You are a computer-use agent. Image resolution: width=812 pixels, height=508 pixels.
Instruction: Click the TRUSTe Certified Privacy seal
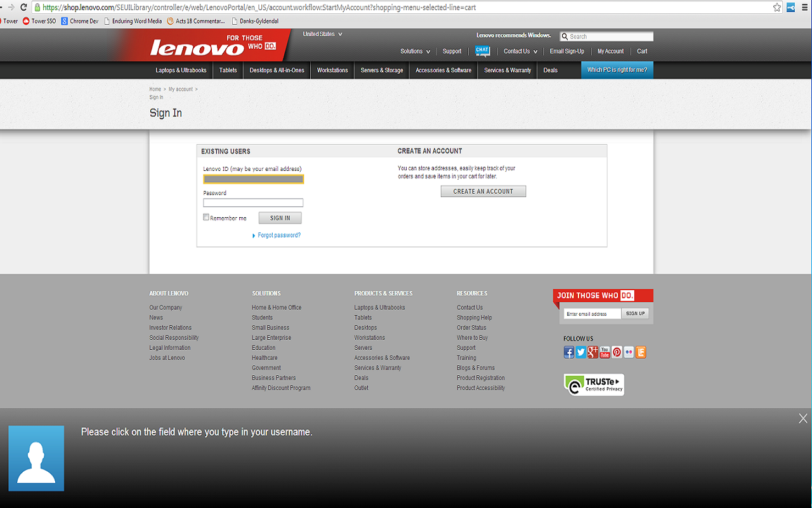[593, 385]
